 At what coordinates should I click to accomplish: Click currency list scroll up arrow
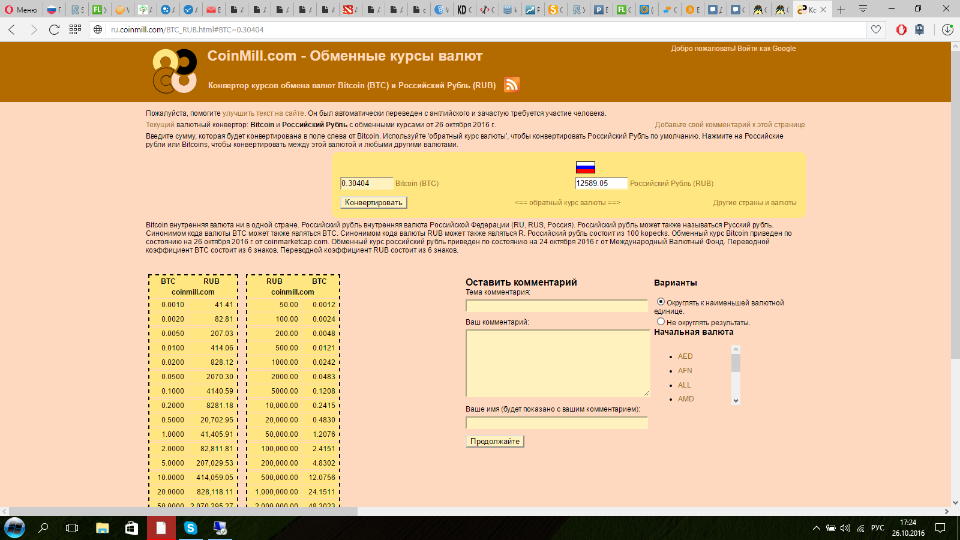click(736, 350)
